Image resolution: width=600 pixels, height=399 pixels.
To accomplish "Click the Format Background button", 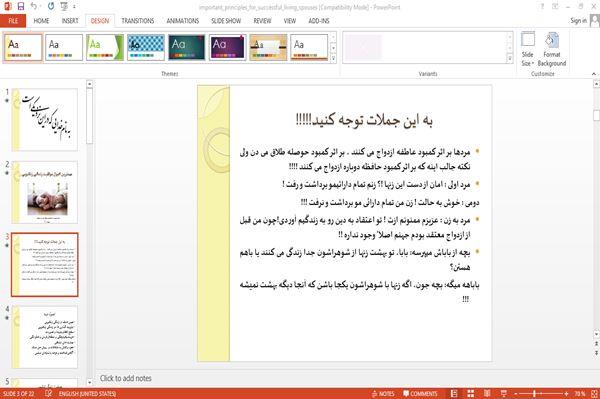I will [552, 49].
